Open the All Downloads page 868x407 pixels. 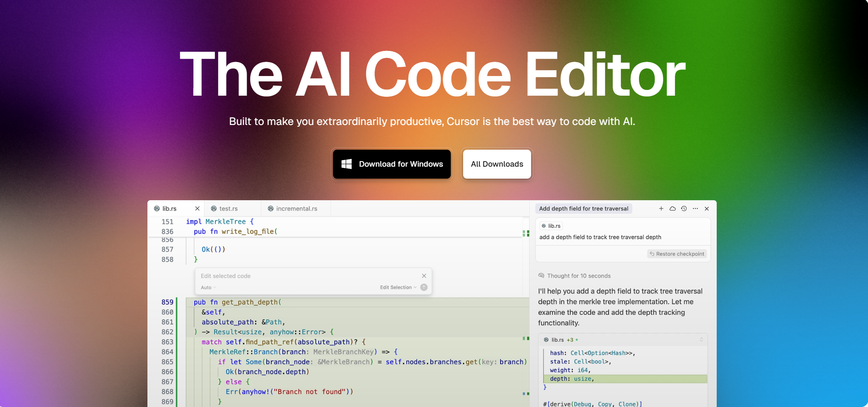497,164
